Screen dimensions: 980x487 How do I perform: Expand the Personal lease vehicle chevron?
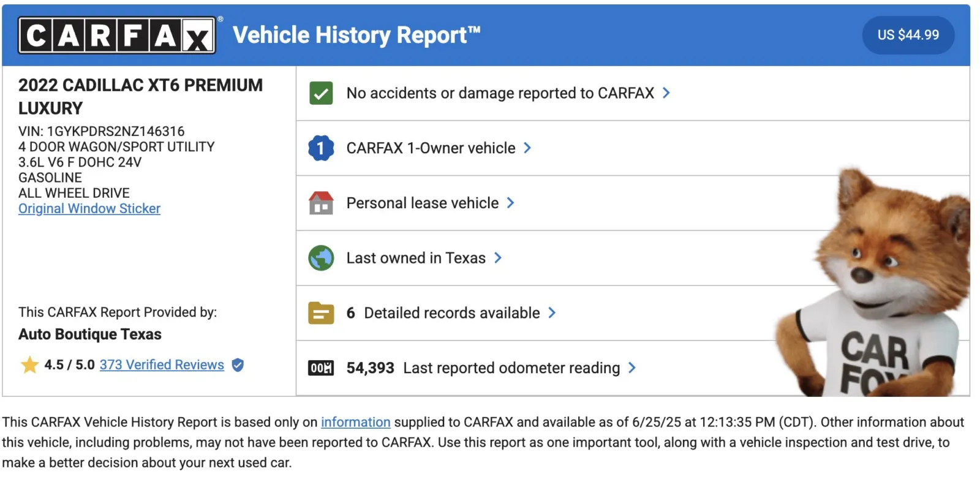pyautogui.click(x=511, y=203)
